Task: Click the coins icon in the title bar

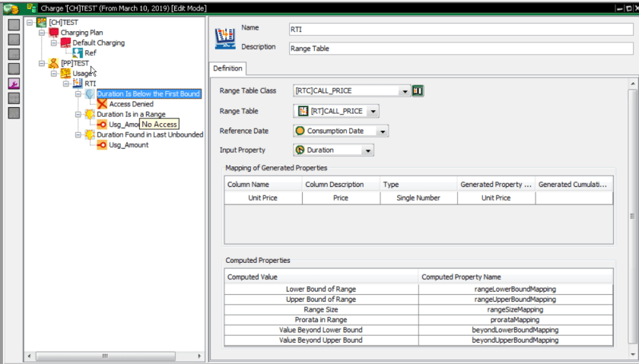Action: (x=9, y=7)
